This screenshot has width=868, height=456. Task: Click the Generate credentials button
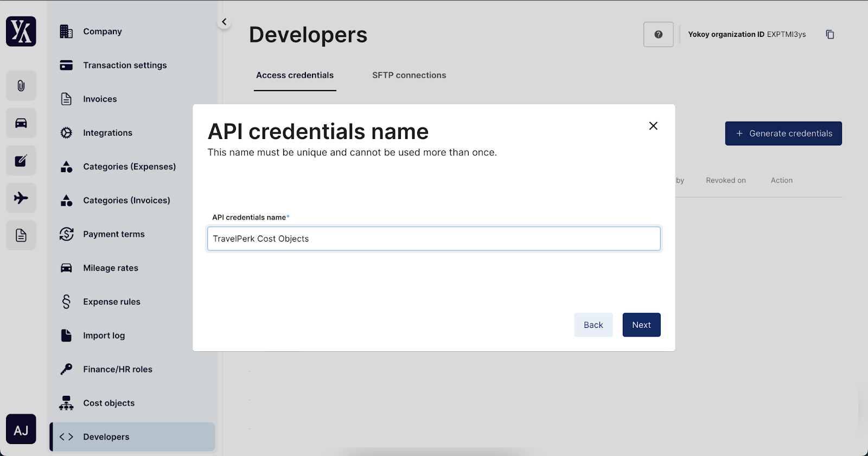(783, 134)
